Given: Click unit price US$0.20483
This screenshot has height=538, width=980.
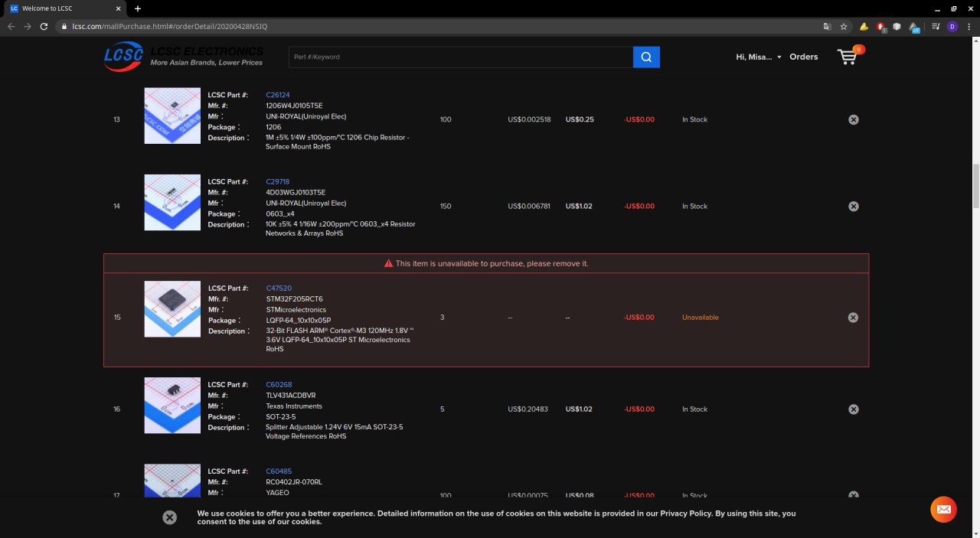Looking at the screenshot, I should pos(529,409).
